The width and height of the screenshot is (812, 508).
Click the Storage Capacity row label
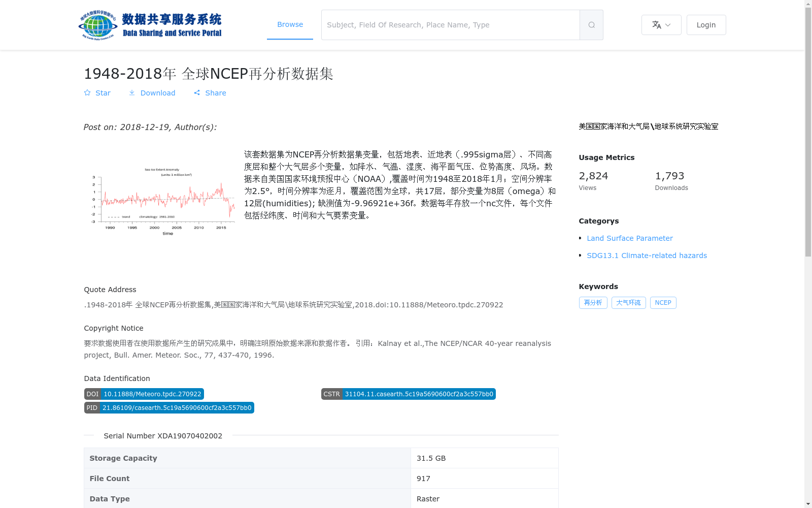pyautogui.click(x=123, y=458)
